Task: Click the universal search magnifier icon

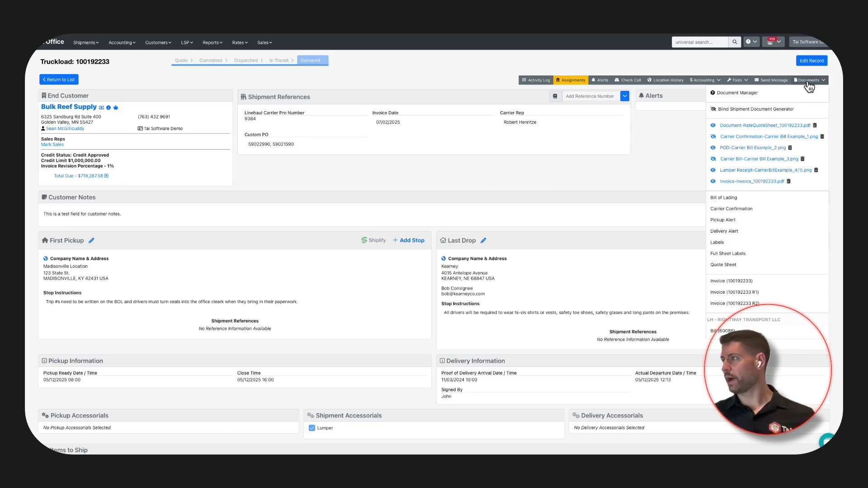Action: tap(735, 42)
